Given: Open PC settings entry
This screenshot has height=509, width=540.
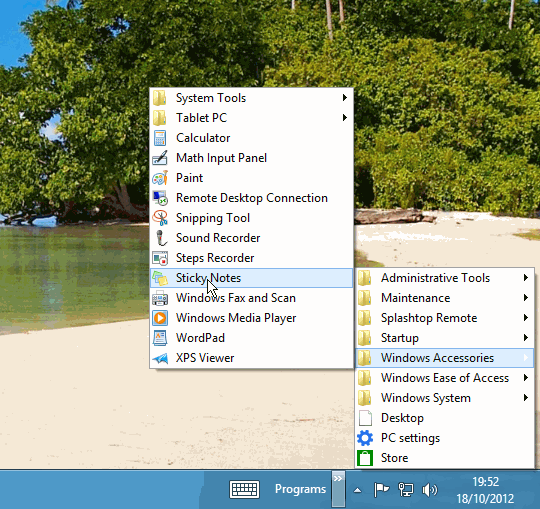Looking at the screenshot, I should (444, 438).
